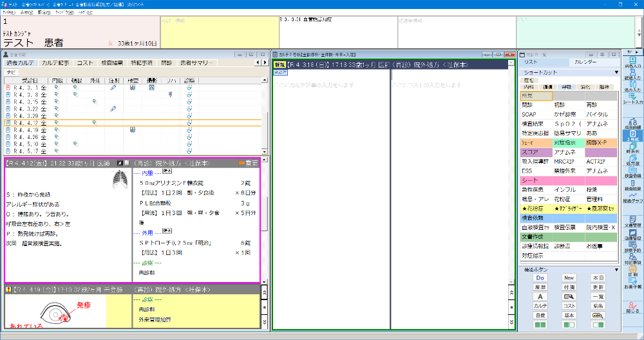Collapse the ショートカット section arrow
The image size is (644, 340).
pyautogui.click(x=616, y=73)
